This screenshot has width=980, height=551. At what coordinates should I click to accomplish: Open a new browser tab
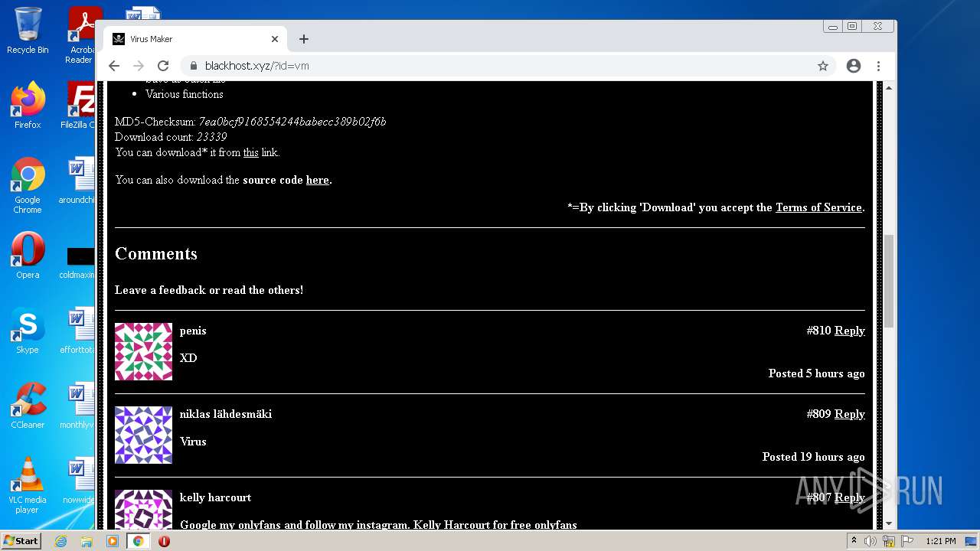(304, 39)
